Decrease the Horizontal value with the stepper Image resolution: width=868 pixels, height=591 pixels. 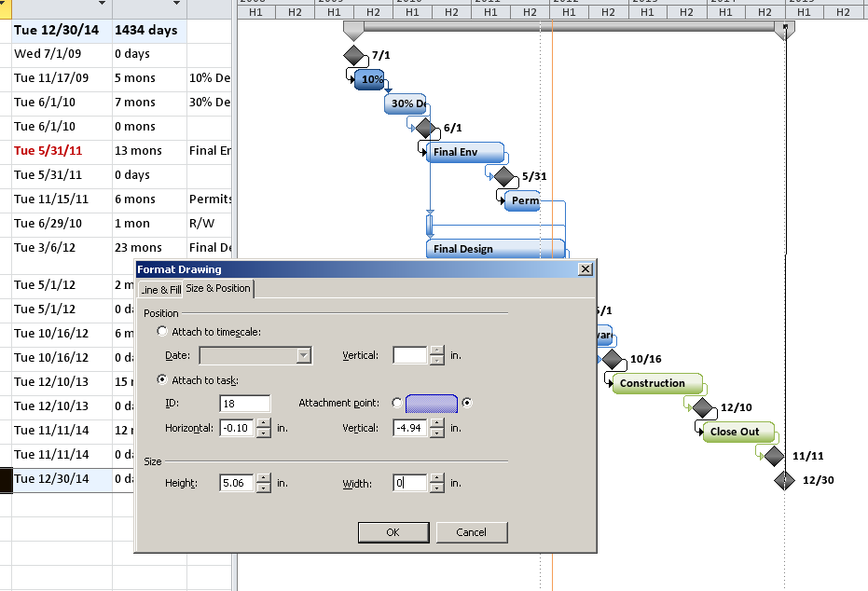pos(263,435)
